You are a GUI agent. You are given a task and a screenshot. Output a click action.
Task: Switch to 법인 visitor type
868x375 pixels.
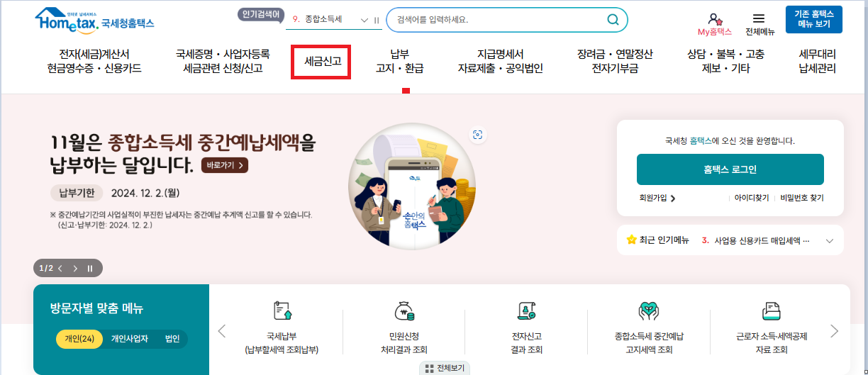click(x=172, y=339)
